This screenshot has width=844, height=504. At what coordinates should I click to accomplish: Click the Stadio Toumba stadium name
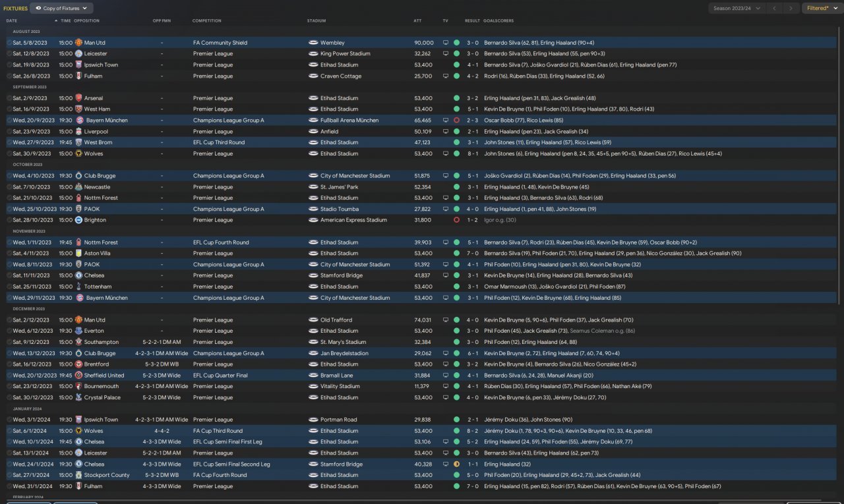pyautogui.click(x=340, y=209)
